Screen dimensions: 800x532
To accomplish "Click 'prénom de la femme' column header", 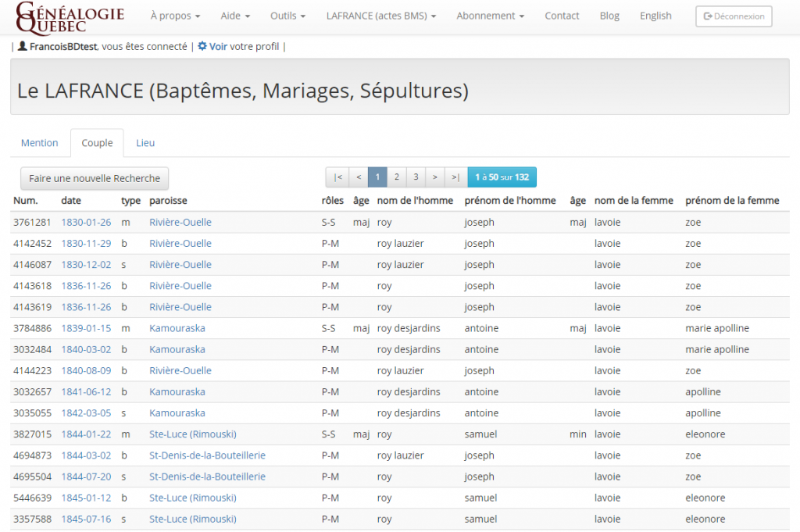I will (x=732, y=201).
